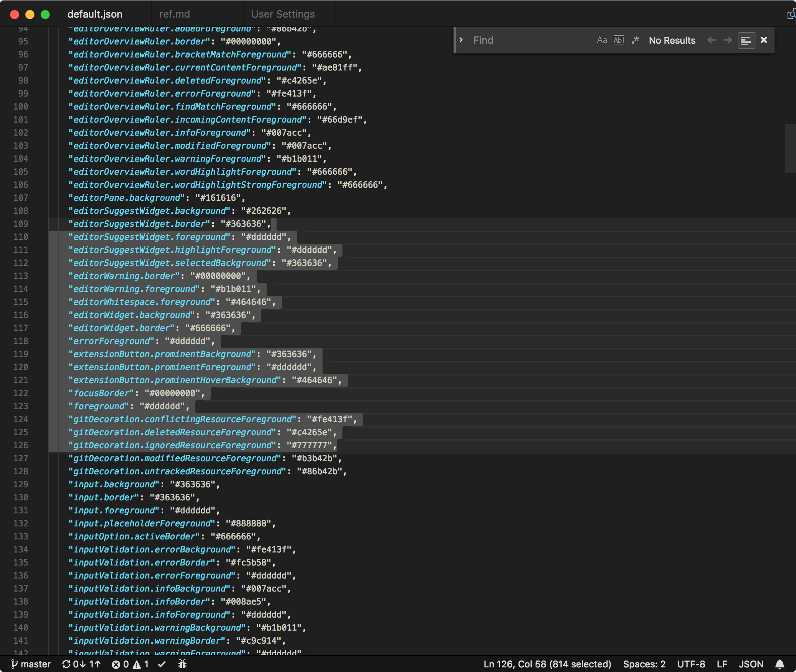This screenshot has width=796, height=672.
Task: Open the User Settings tab
Action: tap(283, 14)
